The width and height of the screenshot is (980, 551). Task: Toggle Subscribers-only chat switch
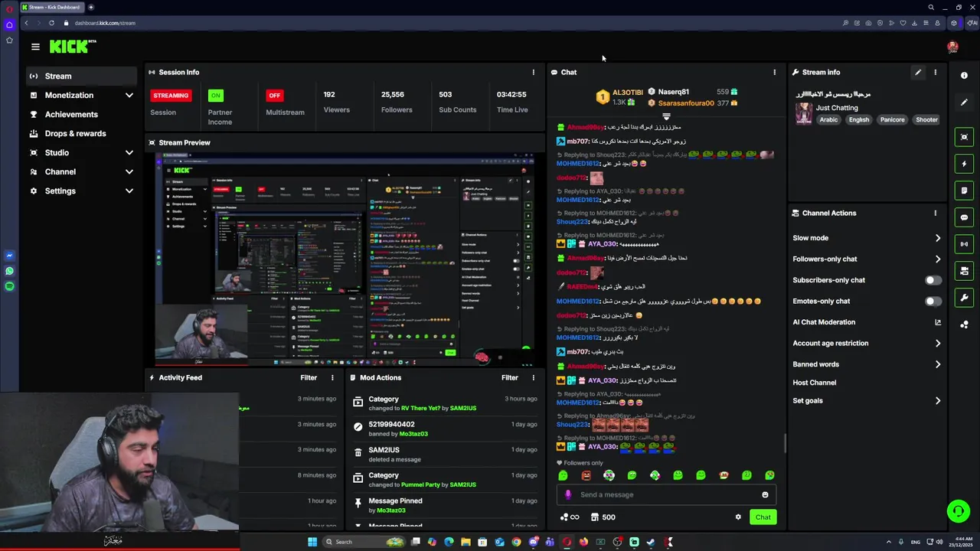[933, 280]
